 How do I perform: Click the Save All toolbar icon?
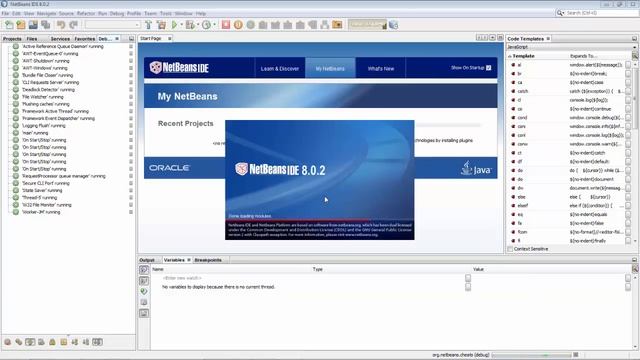coord(45,25)
